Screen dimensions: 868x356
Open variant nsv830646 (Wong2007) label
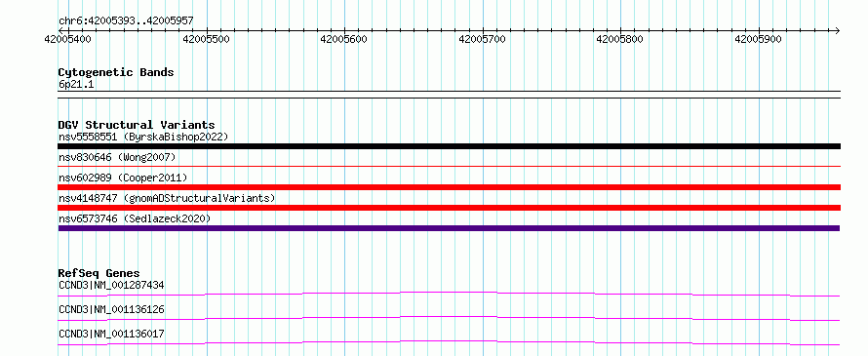pyautogui.click(x=117, y=158)
